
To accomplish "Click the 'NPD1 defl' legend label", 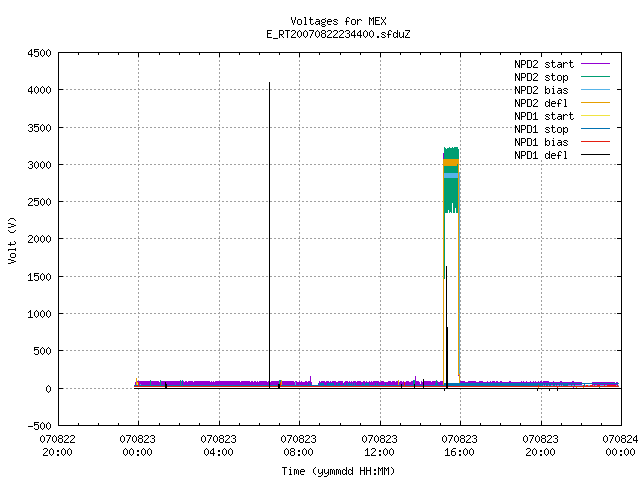I will 541,156.
